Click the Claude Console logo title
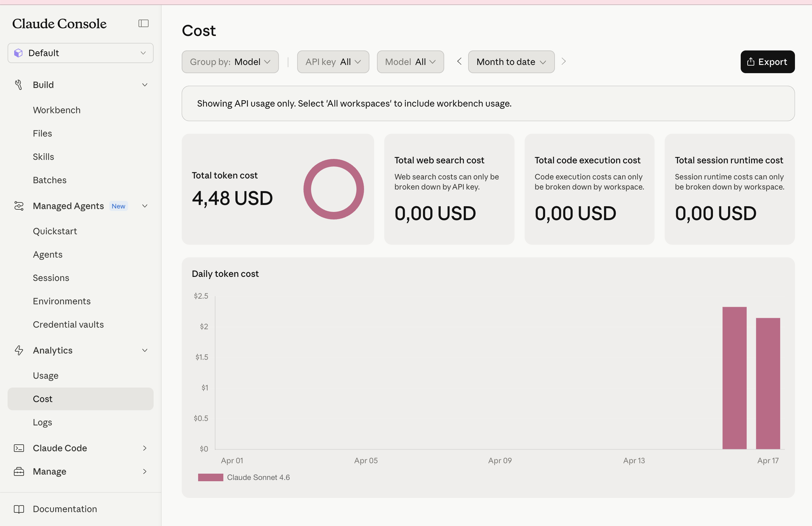Screen dimensions: 812x526 coord(59,24)
